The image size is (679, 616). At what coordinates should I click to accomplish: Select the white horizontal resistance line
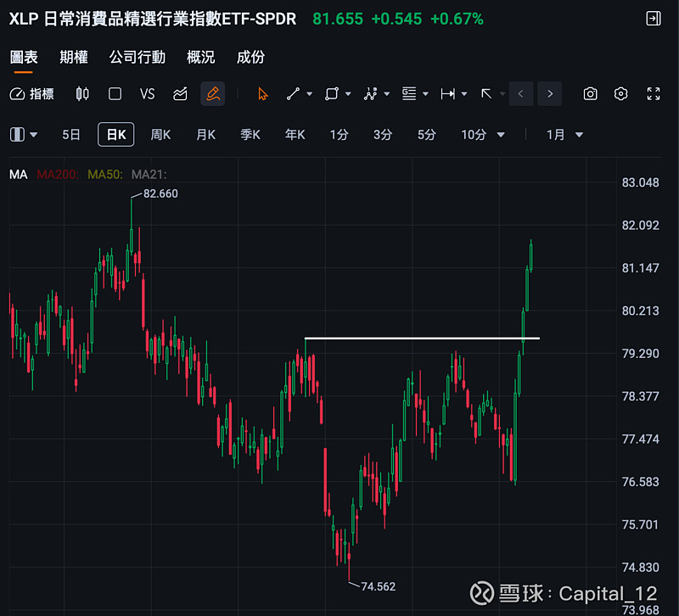[422, 338]
